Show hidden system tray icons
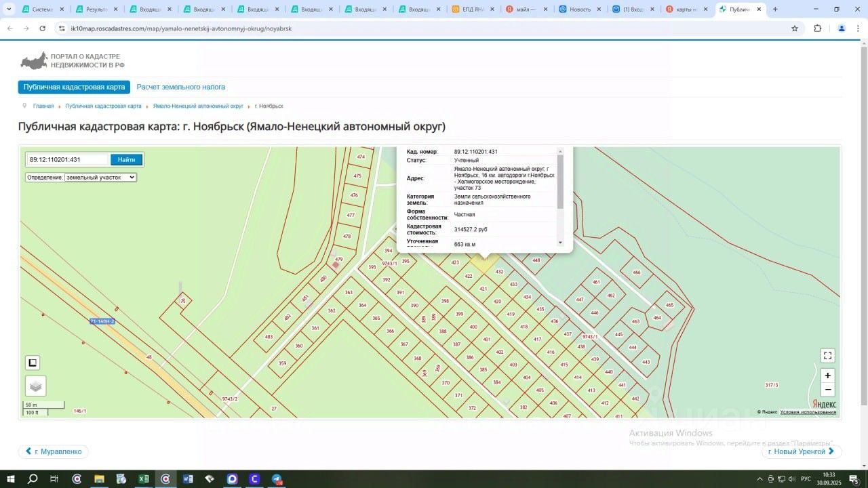868x488 pixels. click(759, 479)
